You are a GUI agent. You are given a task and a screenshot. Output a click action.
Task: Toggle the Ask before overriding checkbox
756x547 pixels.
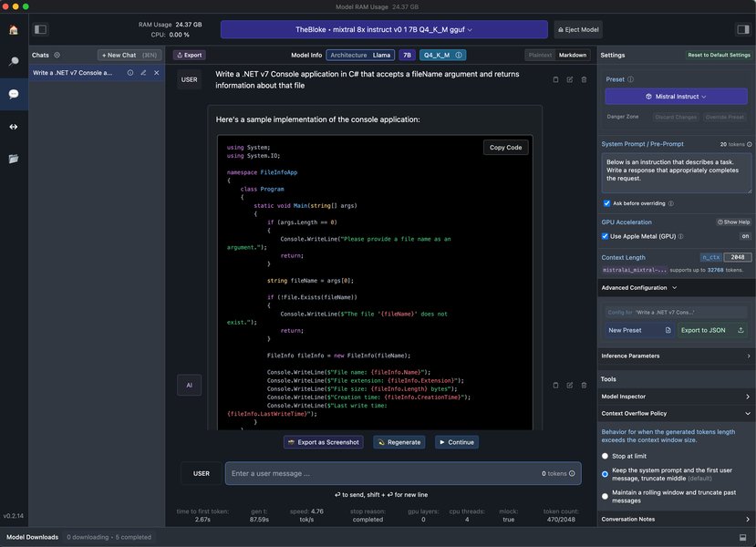pyautogui.click(x=607, y=202)
